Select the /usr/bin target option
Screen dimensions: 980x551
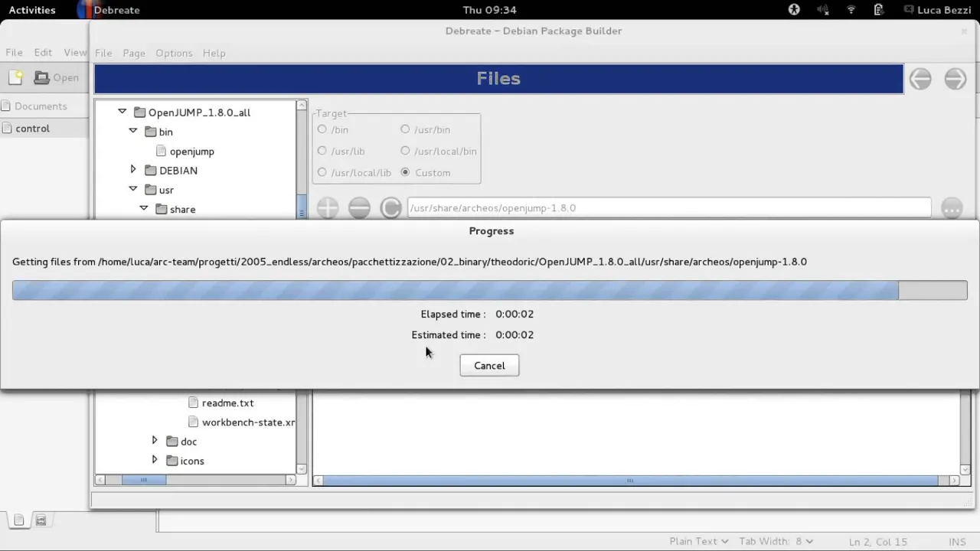(405, 129)
